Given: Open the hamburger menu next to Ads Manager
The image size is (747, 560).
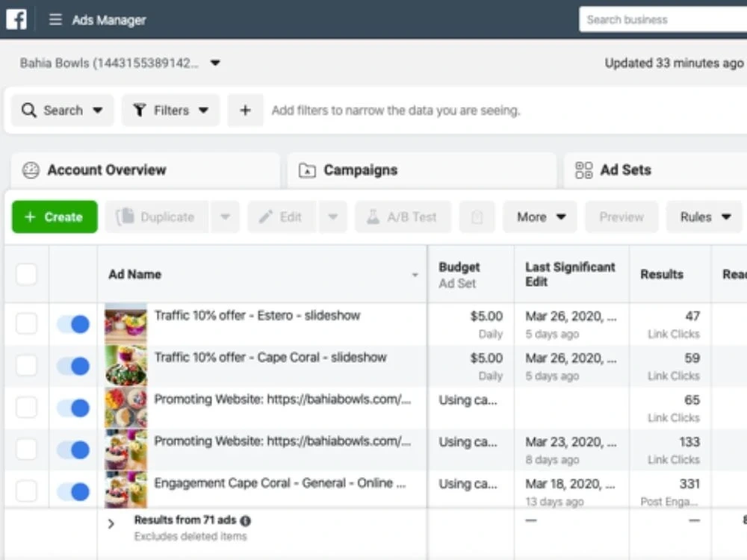Looking at the screenshot, I should (x=55, y=19).
